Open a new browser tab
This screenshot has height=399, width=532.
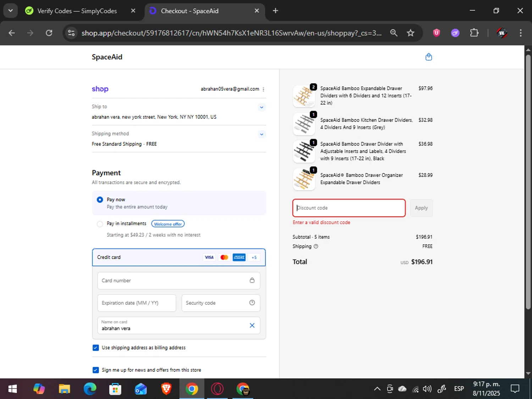coord(276,11)
